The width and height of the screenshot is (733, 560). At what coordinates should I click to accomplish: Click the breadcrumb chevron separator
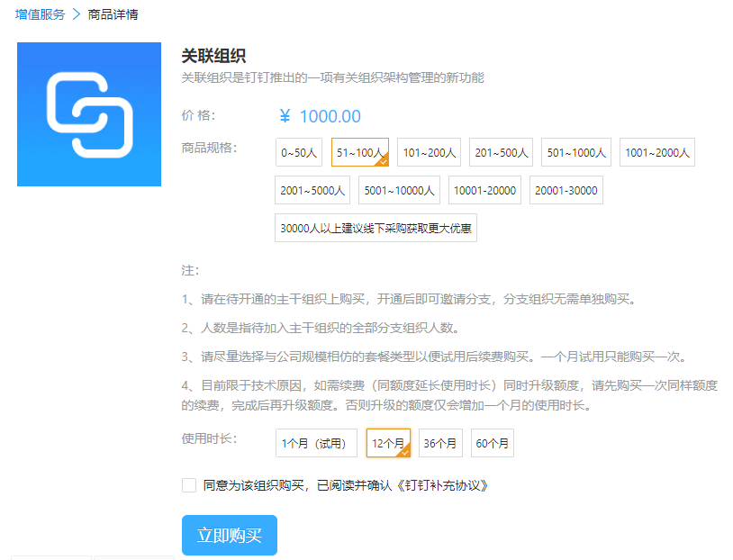point(77,14)
